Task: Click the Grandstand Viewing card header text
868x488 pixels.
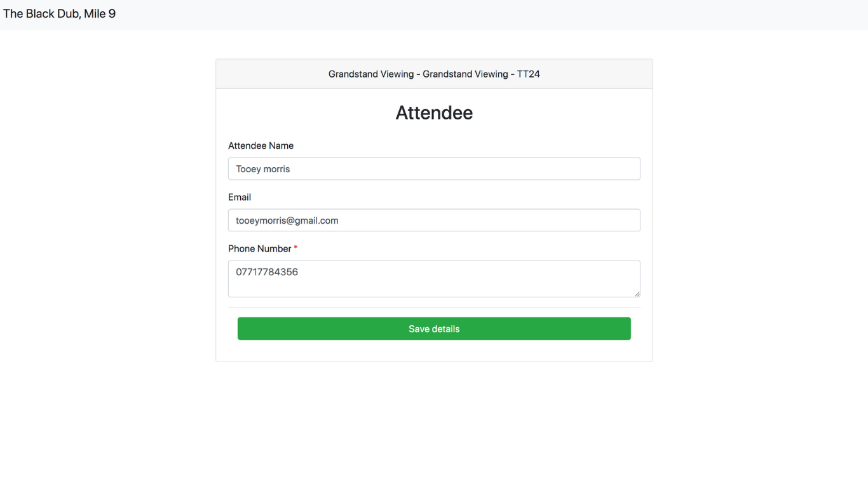Action: [x=433, y=74]
